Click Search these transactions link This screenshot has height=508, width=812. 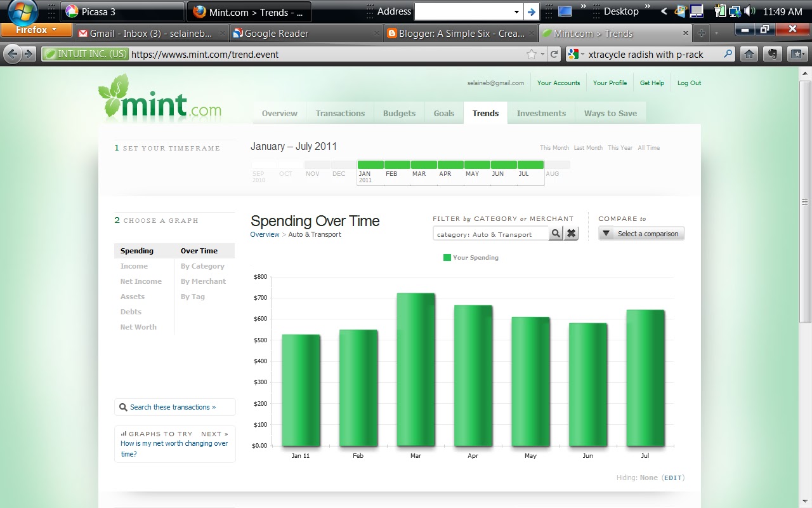173,407
